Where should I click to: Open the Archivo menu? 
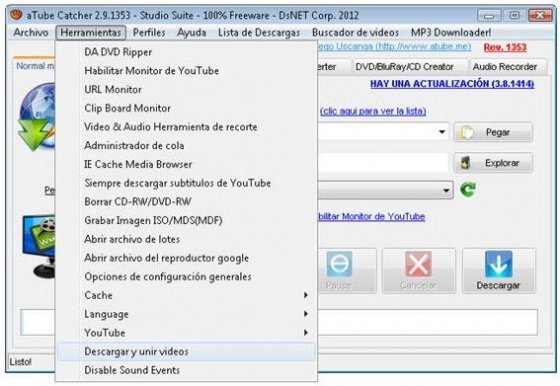pyautogui.click(x=31, y=32)
